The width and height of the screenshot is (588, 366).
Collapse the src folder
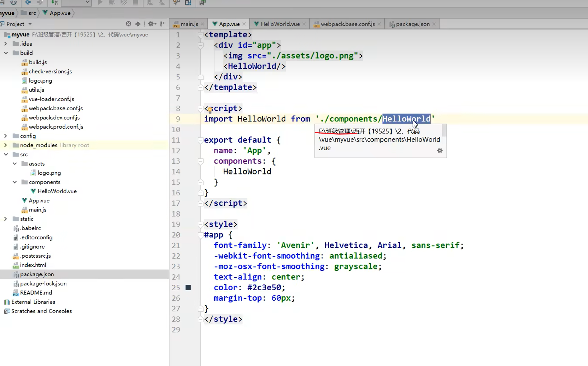[x=6, y=154]
